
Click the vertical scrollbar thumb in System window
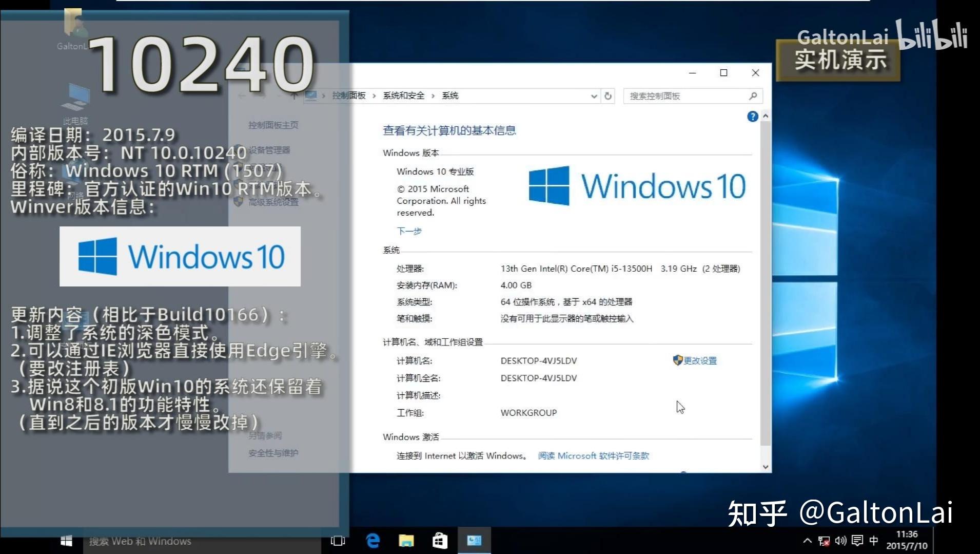[x=766, y=283]
